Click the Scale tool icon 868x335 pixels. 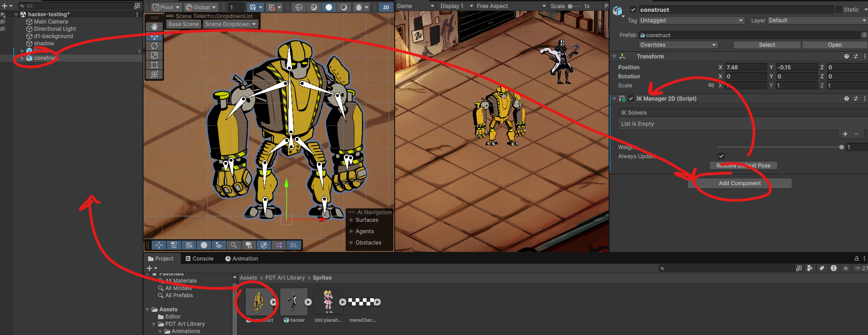[x=154, y=55]
